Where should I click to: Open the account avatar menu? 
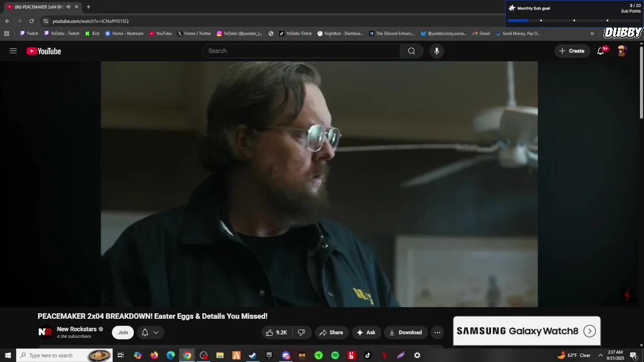coord(622,51)
